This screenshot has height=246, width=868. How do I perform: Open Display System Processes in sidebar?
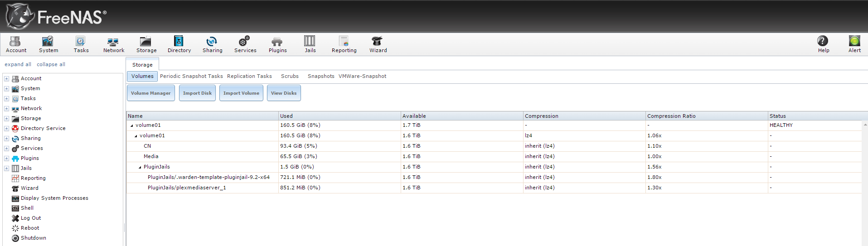pos(54,198)
